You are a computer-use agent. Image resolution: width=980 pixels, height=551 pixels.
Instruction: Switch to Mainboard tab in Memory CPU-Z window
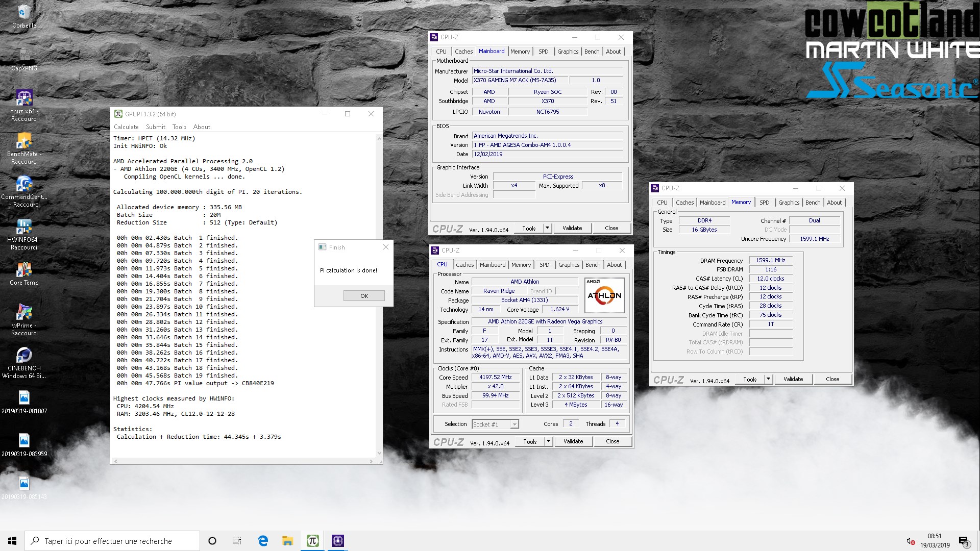click(x=713, y=203)
